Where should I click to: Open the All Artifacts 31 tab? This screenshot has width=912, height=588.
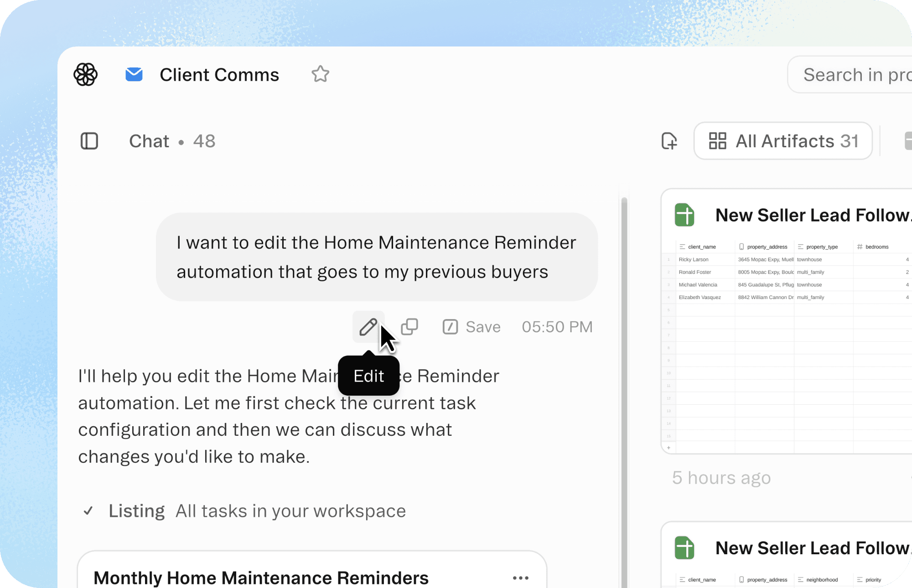click(x=783, y=141)
